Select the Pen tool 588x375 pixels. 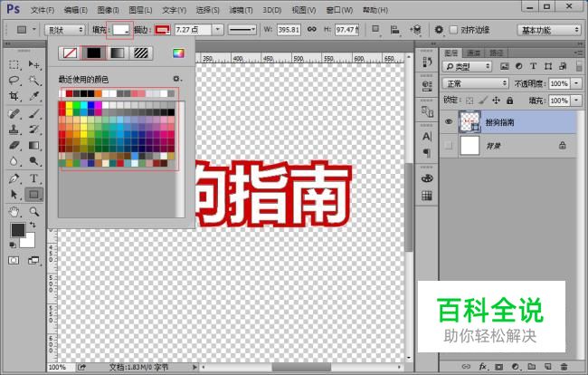[14, 178]
